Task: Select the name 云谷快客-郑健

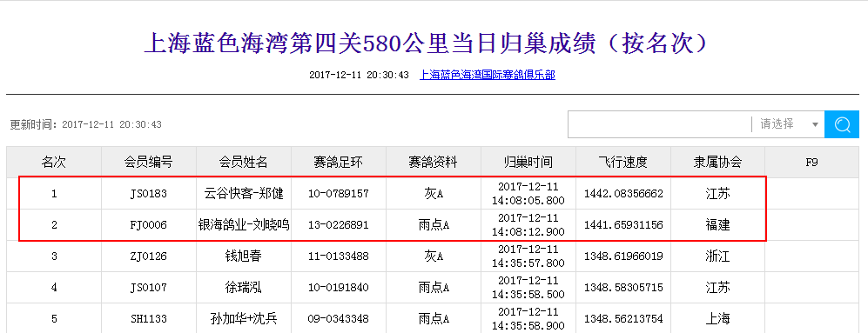Action: pos(244,194)
